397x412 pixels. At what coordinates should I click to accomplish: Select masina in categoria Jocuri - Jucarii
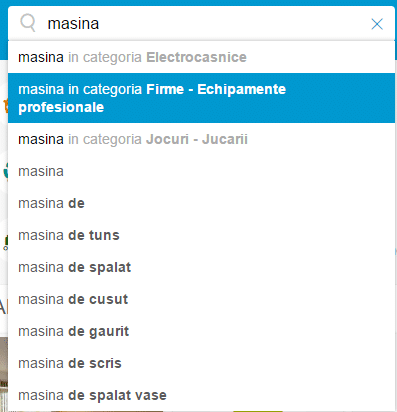coord(201,139)
